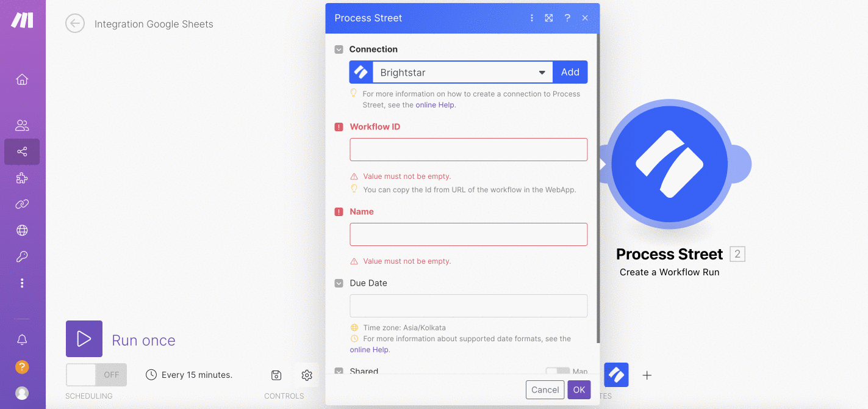The width and height of the screenshot is (868, 409).
Task: Open online Help link for date formats
Action: 369,350
